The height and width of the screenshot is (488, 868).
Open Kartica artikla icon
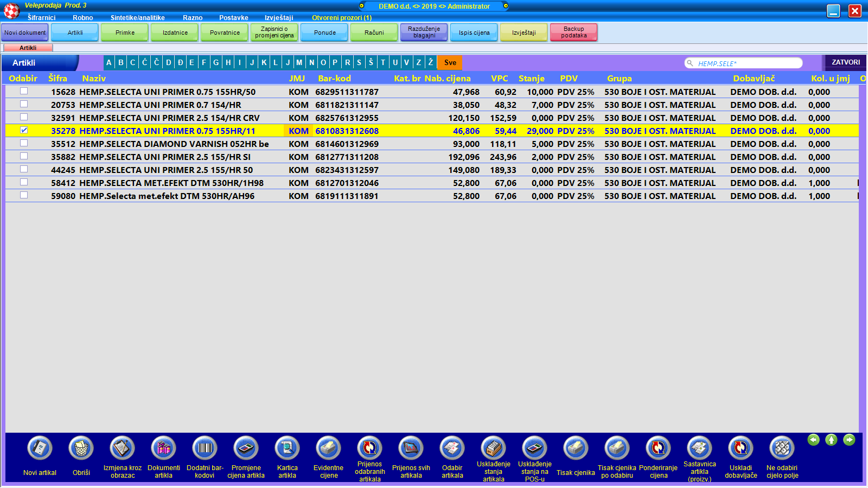(287, 448)
